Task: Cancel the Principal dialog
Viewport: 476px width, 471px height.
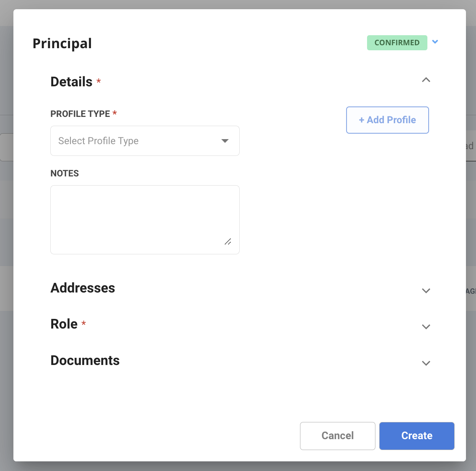Action: (x=338, y=436)
